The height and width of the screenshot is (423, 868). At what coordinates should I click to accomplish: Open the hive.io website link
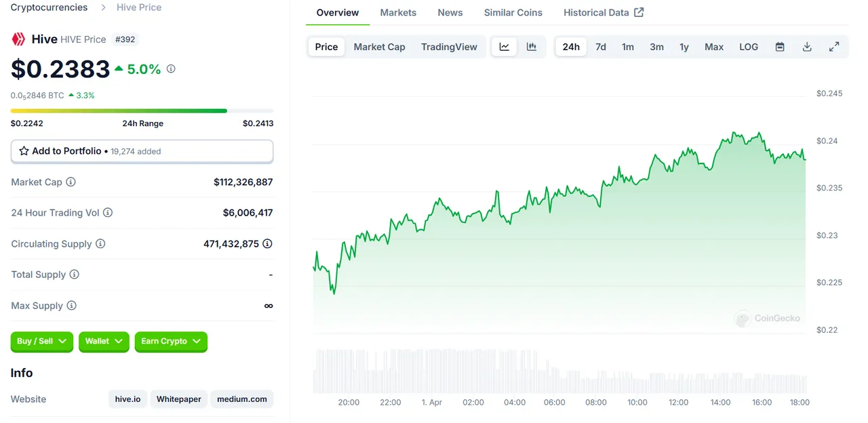point(127,399)
